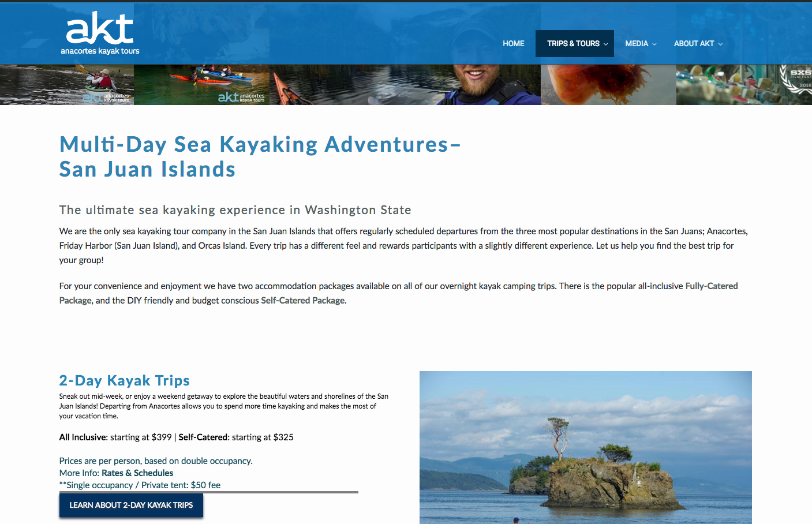Select the MEDIA navigation item

(x=636, y=44)
